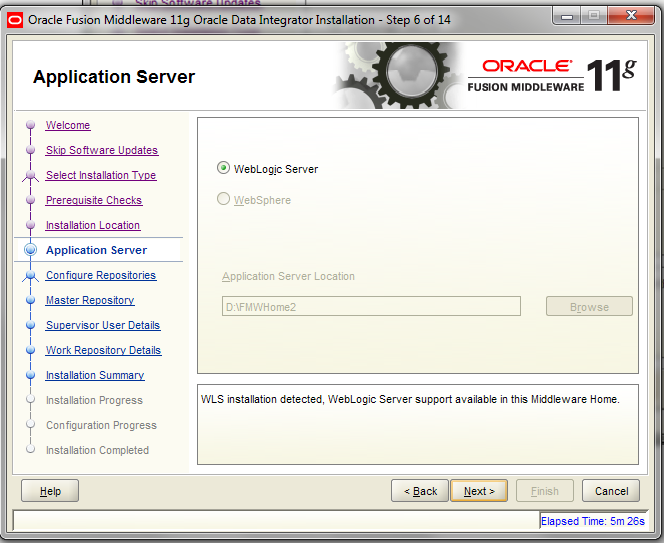Viewport: 664px width, 543px height.
Task: Click the Select Installation Type branch icon
Action: (x=30, y=175)
